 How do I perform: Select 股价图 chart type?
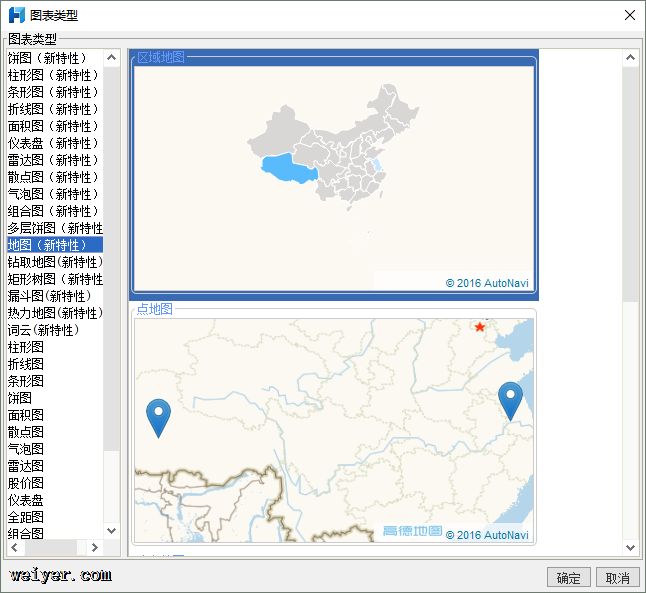tap(26, 483)
